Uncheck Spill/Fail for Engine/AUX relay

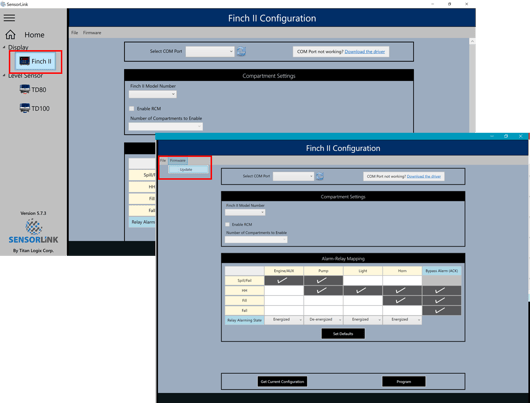tap(284, 280)
